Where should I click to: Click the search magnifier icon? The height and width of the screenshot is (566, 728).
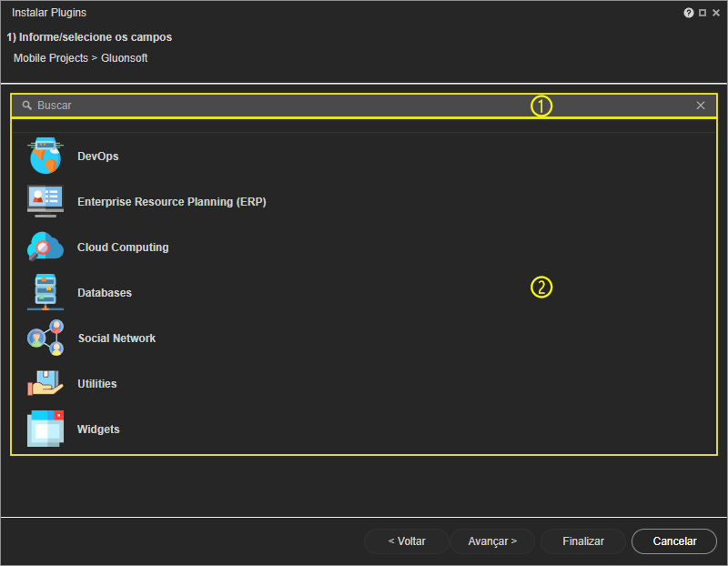pos(27,106)
